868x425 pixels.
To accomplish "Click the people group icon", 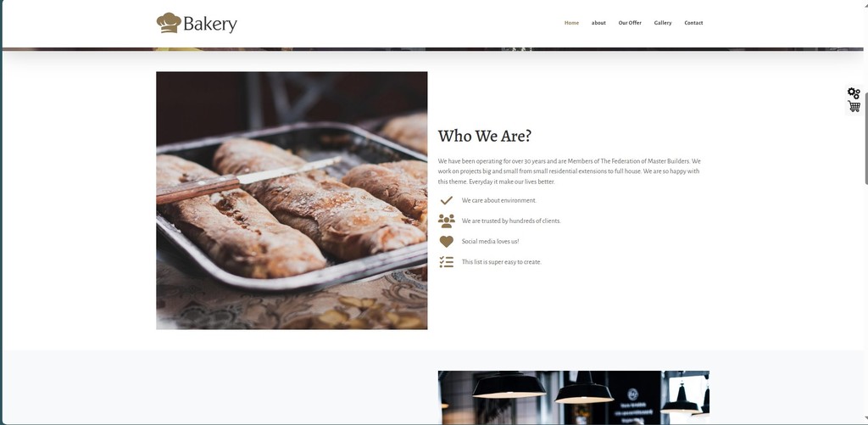I will [x=446, y=221].
